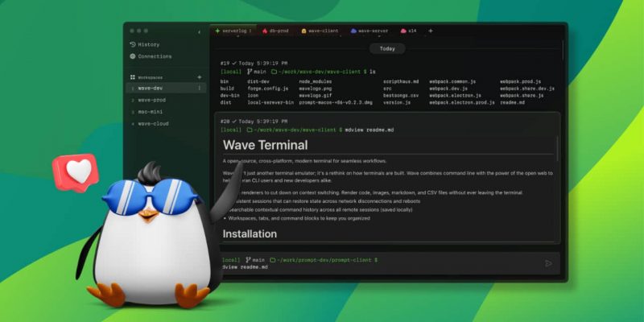Click the checkmark status of command #20

(234, 122)
